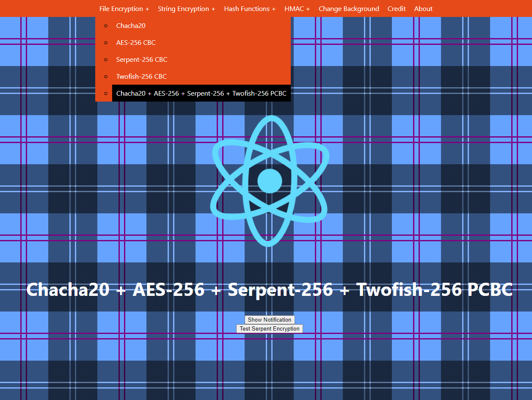Select Chacha20 from the dropdown
The height and width of the screenshot is (400, 532).
point(201,25)
